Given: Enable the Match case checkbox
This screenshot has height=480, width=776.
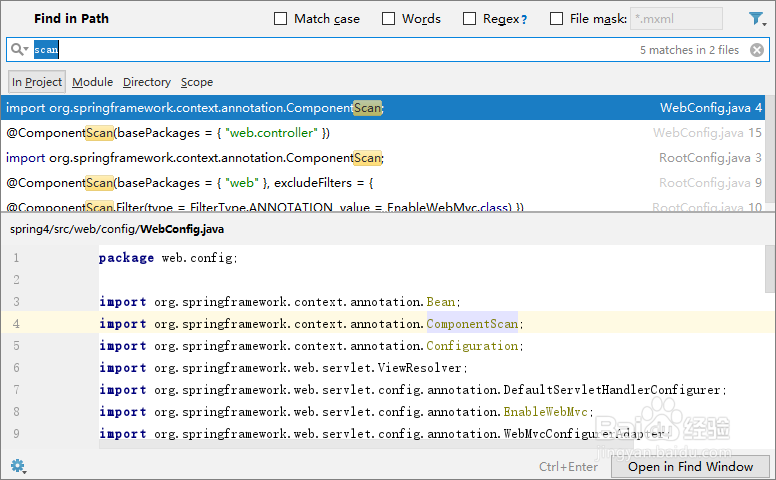Looking at the screenshot, I should (280, 19).
